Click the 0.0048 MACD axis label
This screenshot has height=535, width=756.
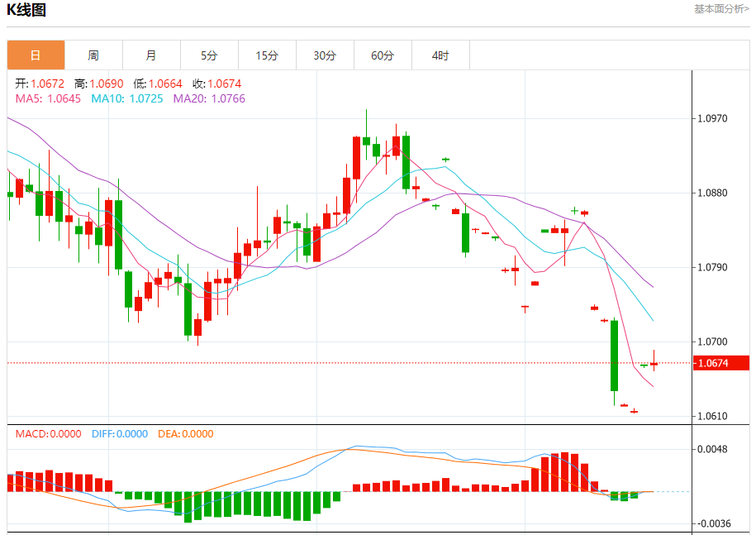pos(712,449)
